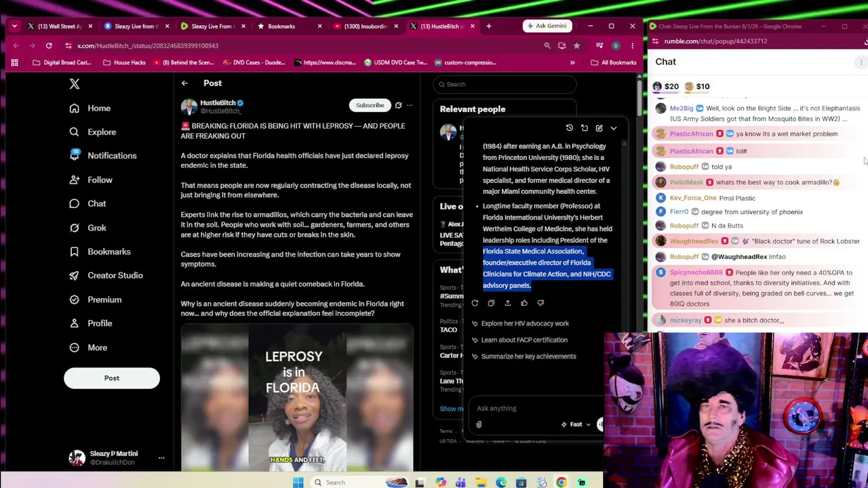Open Chrome from the taskbar
The image size is (868, 488).
[x=561, y=483]
